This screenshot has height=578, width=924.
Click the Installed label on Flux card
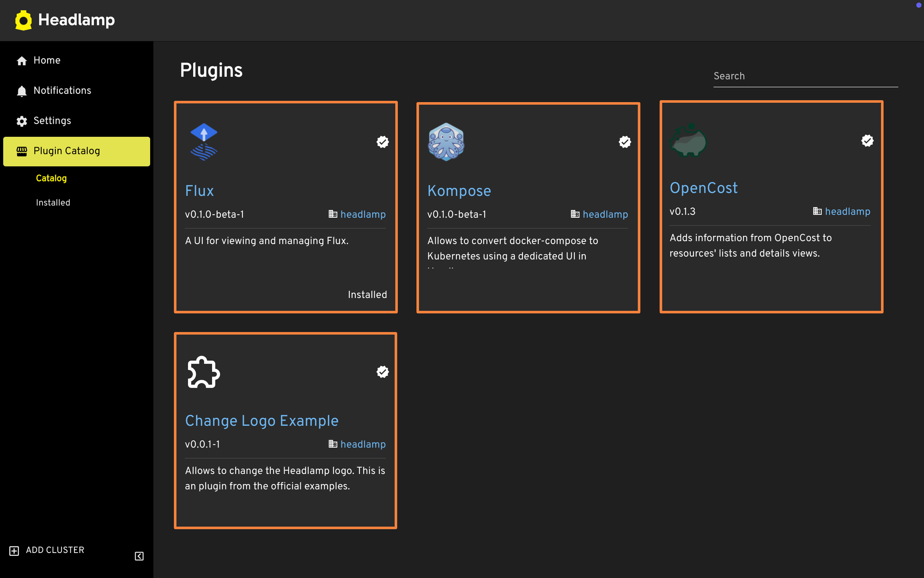click(x=367, y=295)
